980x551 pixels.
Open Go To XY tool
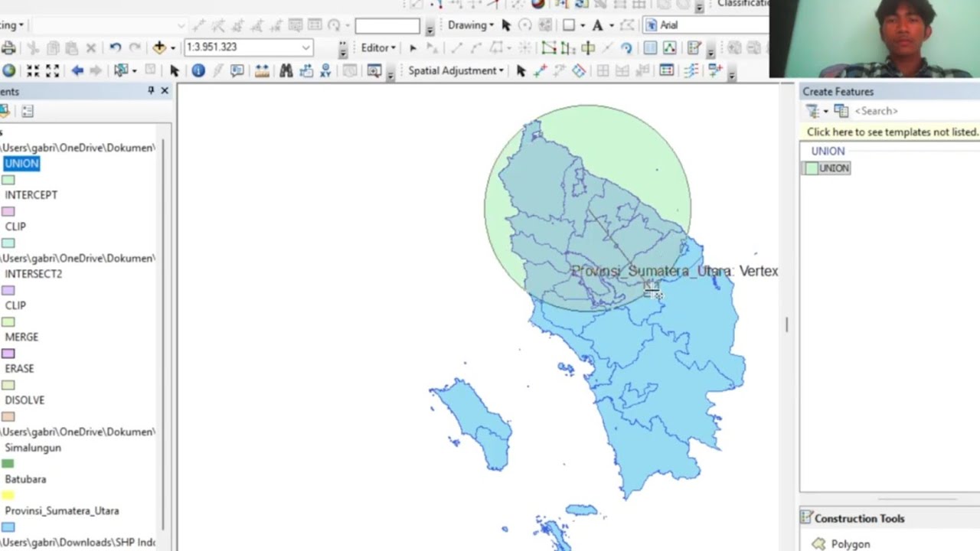tap(325, 70)
